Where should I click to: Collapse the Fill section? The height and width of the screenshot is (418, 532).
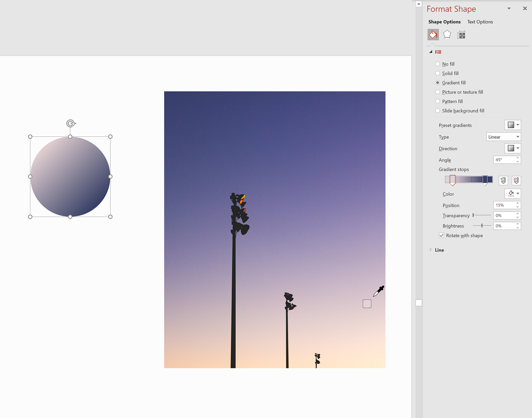[431, 52]
